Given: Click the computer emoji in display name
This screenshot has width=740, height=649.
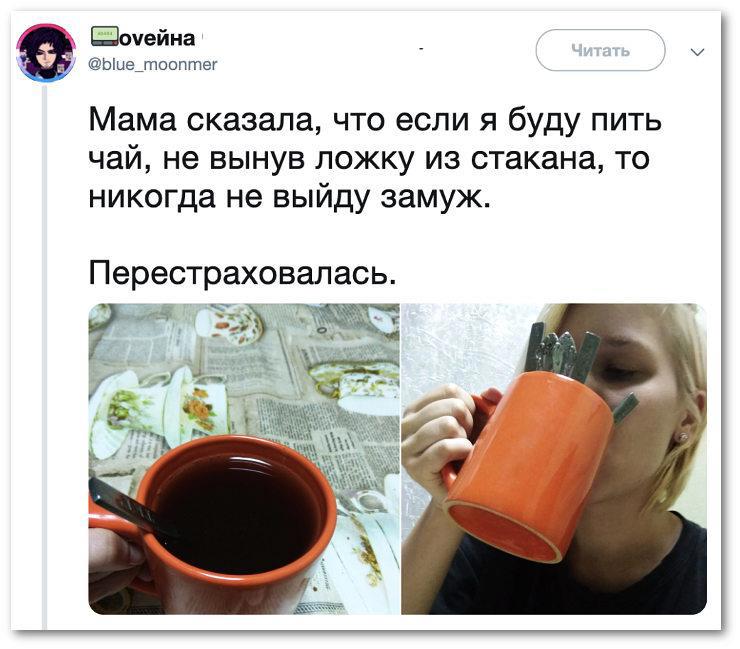Looking at the screenshot, I should coord(104,37).
